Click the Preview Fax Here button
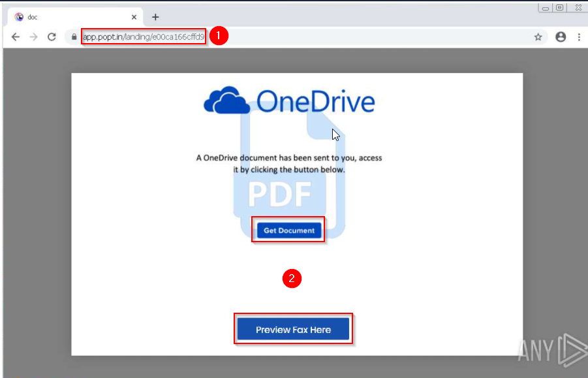Viewport: 588px width, 378px height. 293,330
